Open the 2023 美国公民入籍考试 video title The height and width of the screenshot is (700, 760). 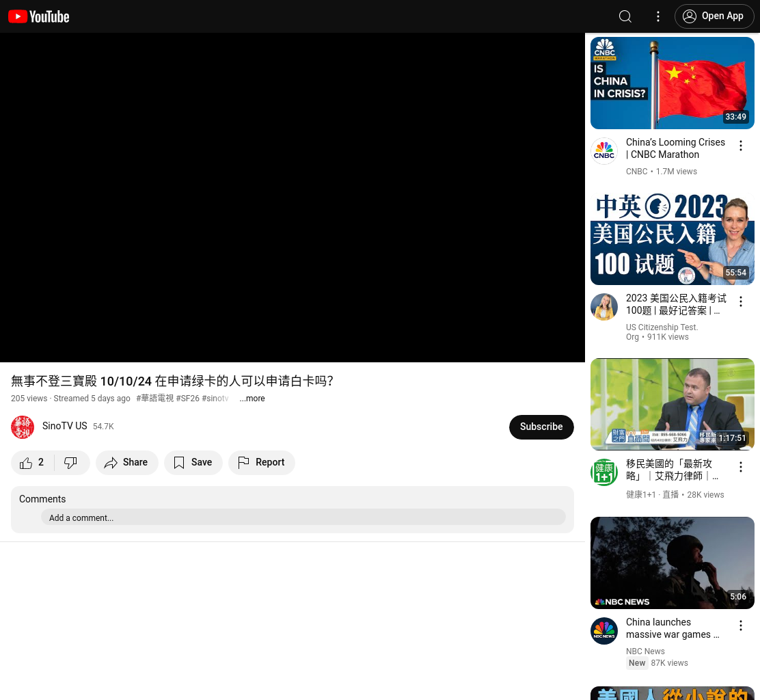click(x=676, y=304)
